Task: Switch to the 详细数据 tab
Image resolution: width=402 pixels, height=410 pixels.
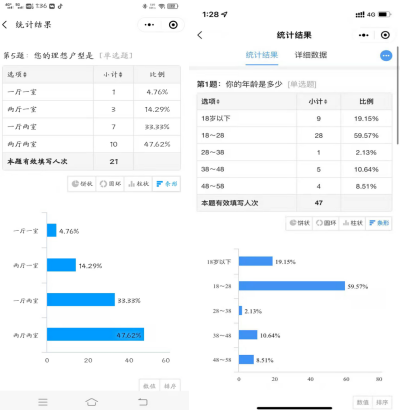Action: click(311, 55)
